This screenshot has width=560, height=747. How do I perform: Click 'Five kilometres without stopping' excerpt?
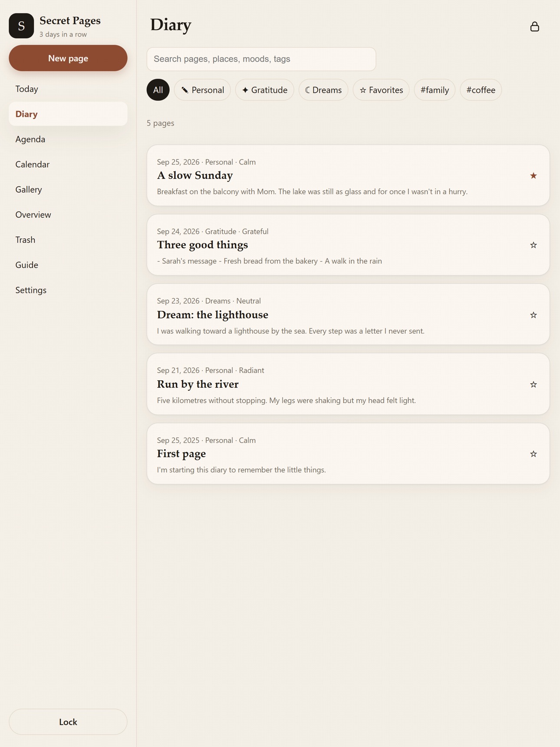[286, 401]
